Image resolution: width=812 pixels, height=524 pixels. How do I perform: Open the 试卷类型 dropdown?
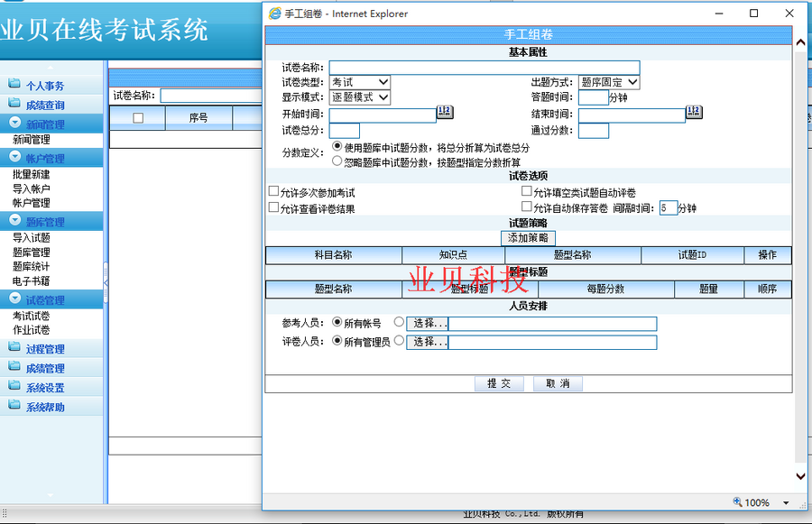click(360, 82)
